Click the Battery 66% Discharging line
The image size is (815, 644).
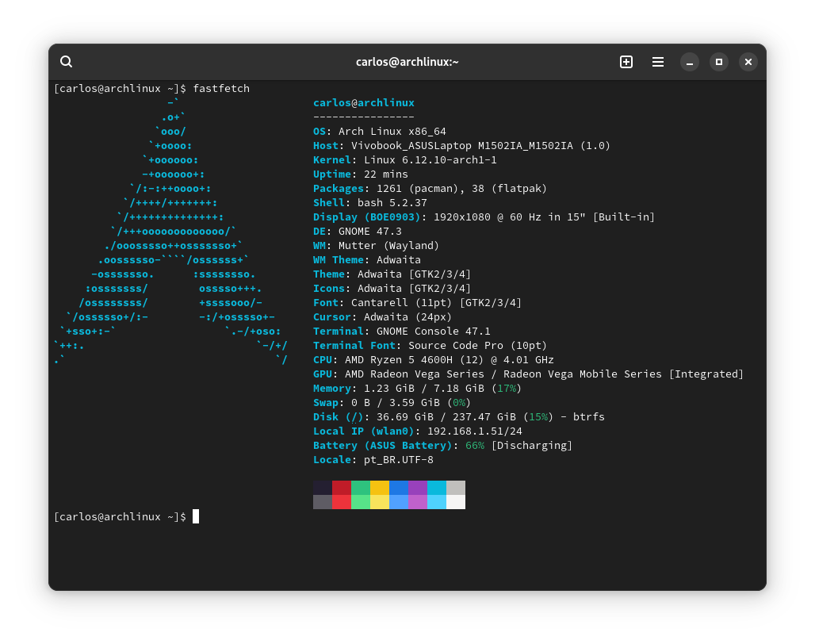coord(442,446)
